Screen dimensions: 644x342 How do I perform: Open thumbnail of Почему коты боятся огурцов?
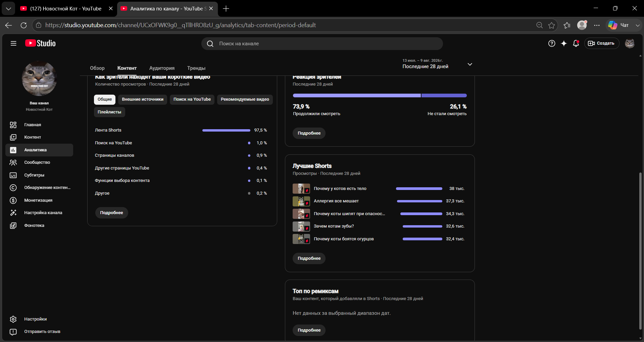tap(301, 239)
